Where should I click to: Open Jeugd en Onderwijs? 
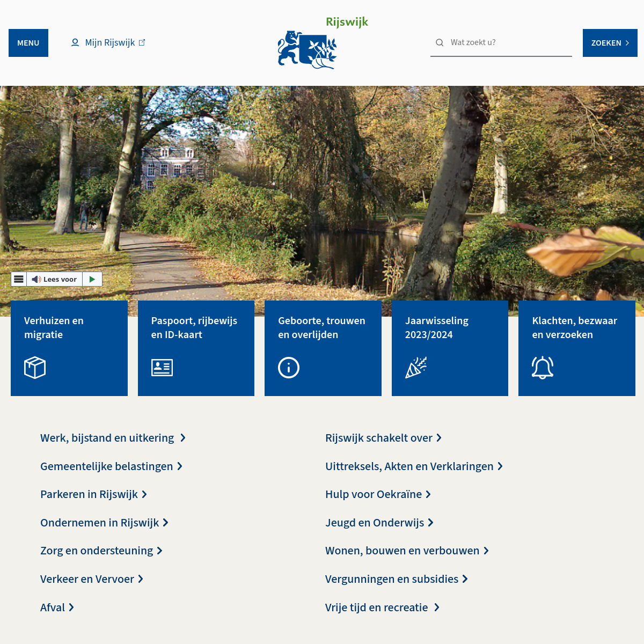375,523
